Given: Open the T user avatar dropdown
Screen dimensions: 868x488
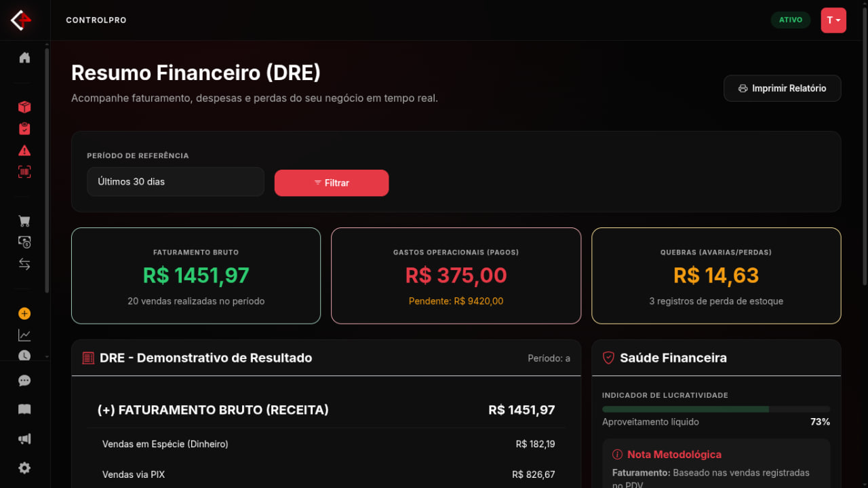Looking at the screenshot, I should click(833, 20).
